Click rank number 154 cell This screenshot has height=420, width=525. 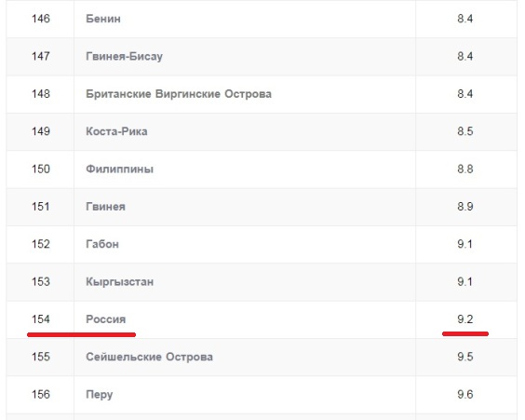click(41, 319)
